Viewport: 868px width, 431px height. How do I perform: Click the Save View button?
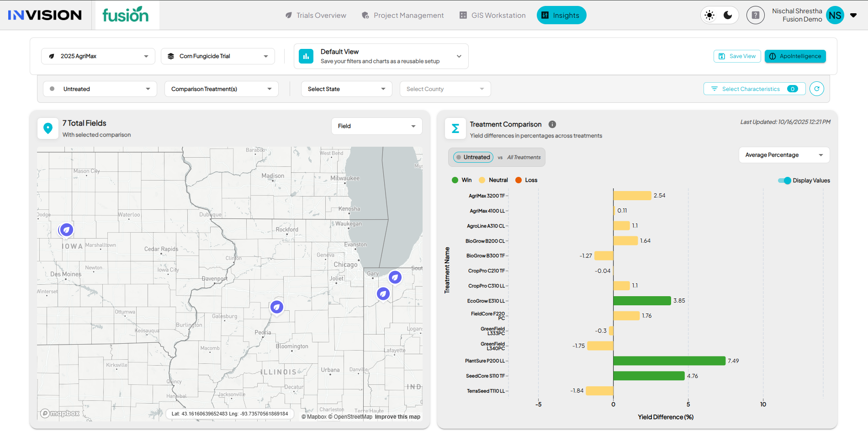click(x=737, y=56)
